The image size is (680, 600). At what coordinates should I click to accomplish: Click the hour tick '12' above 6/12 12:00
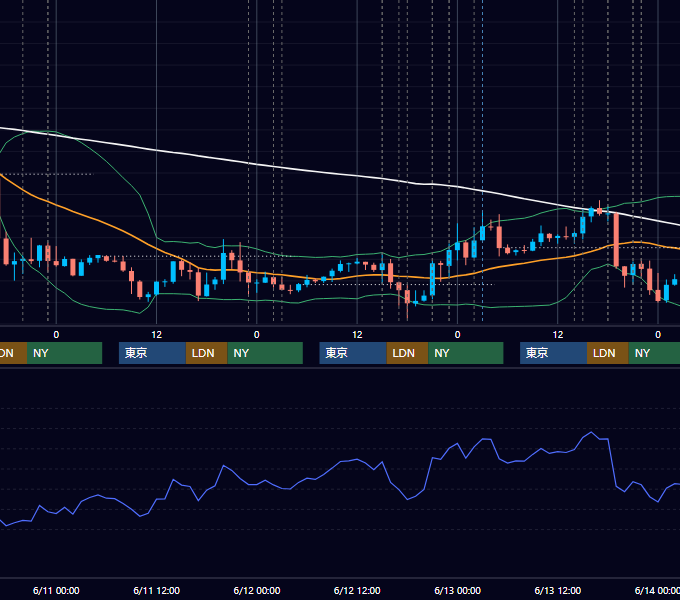[x=357, y=335]
